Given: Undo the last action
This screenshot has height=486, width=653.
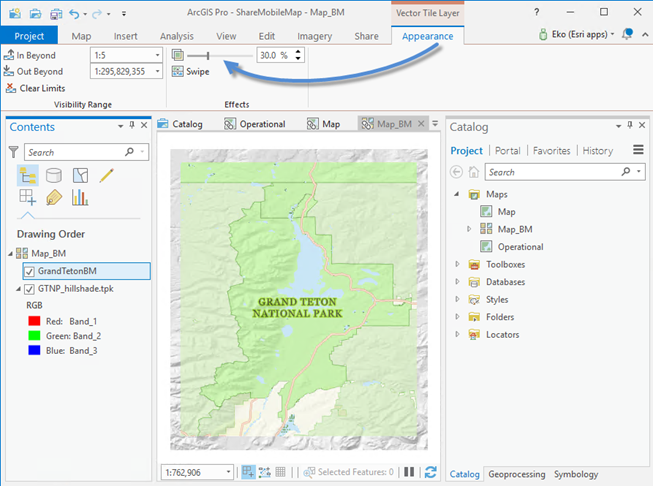Looking at the screenshot, I should click(x=74, y=14).
